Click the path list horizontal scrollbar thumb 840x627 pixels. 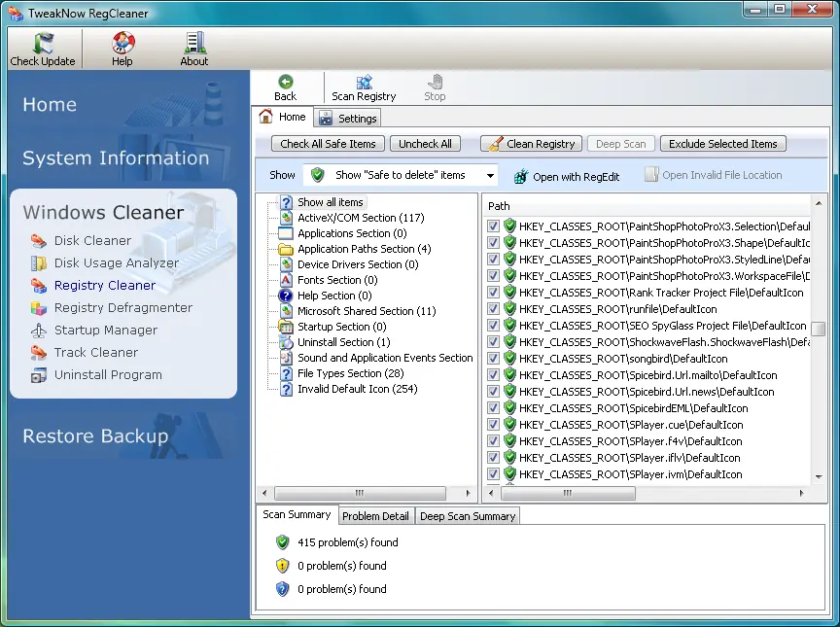point(567,493)
